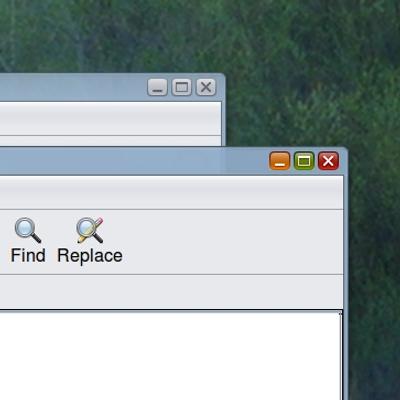The image size is (400, 400).
Task: Click the background window's area below its menu bar
Action: click(110, 141)
